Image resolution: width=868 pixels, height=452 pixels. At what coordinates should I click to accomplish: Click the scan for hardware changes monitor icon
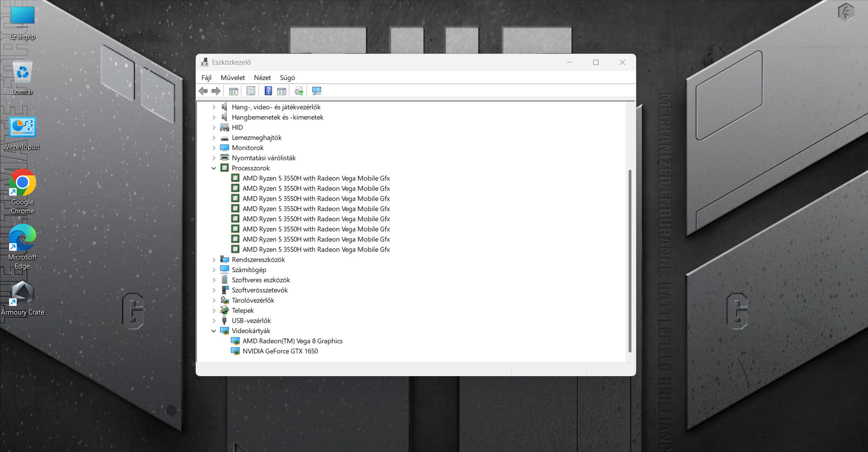(316, 91)
